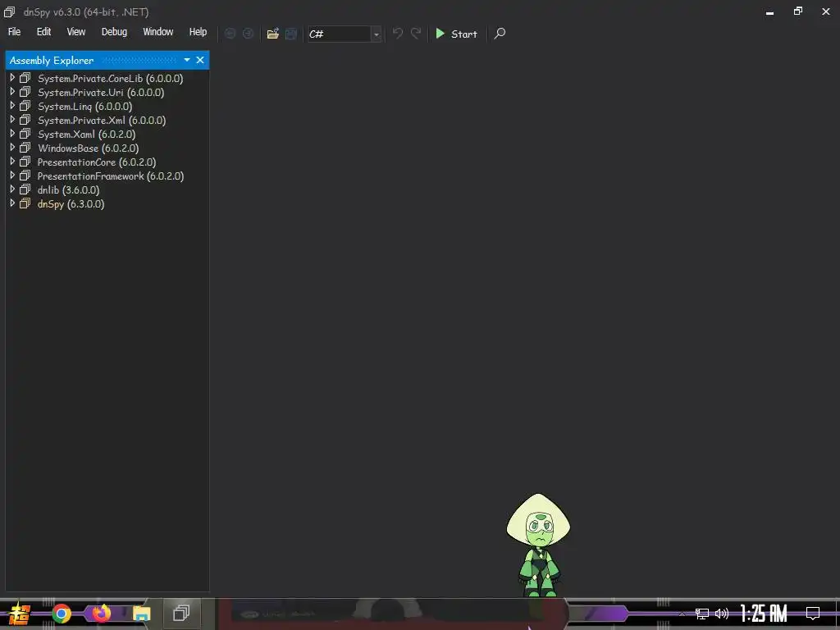Click assembly icon beside WindowsBase
Image resolution: width=840 pixels, height=630 pixels.
coord(25,148)
